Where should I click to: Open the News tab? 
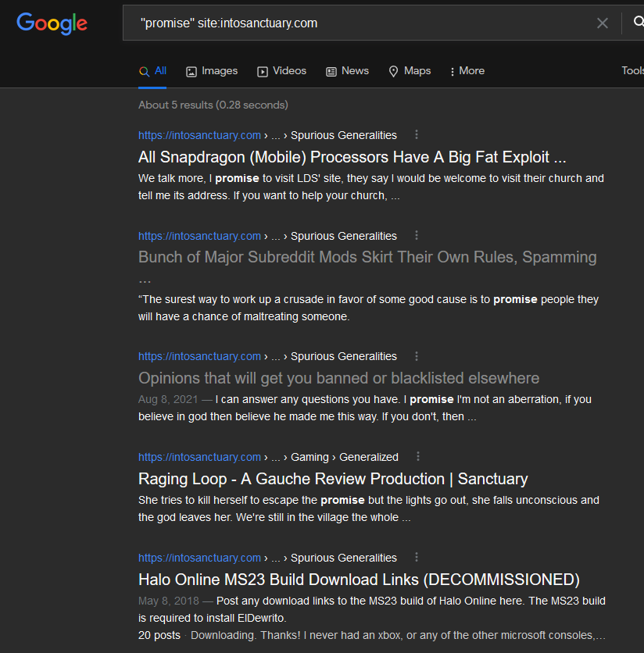point(348,71)
